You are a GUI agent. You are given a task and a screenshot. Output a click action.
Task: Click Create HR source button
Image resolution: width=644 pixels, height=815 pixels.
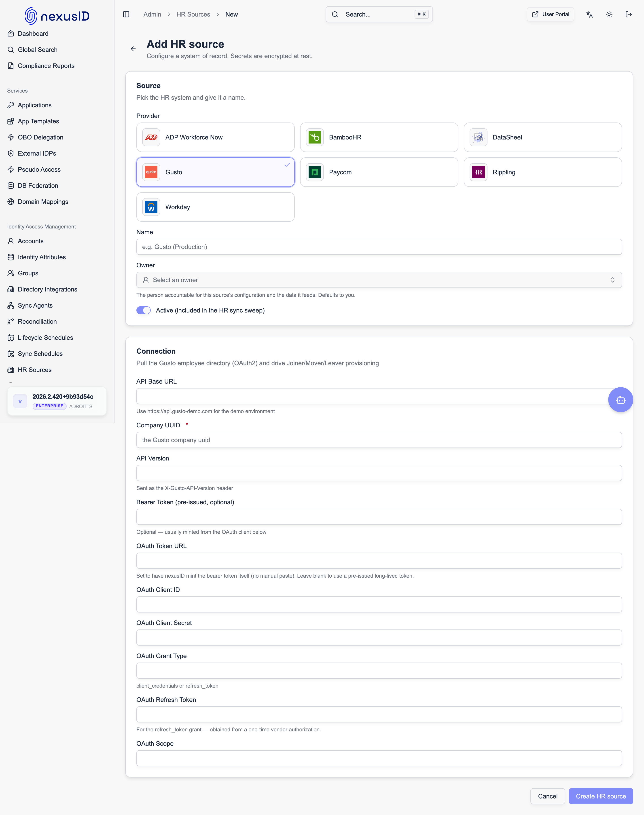601,796
